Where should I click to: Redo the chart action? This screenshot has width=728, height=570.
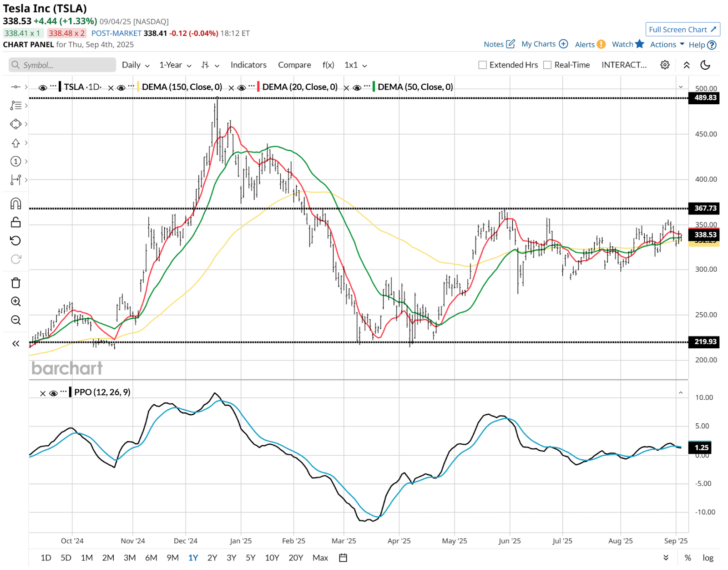click(x=15, y=259)
